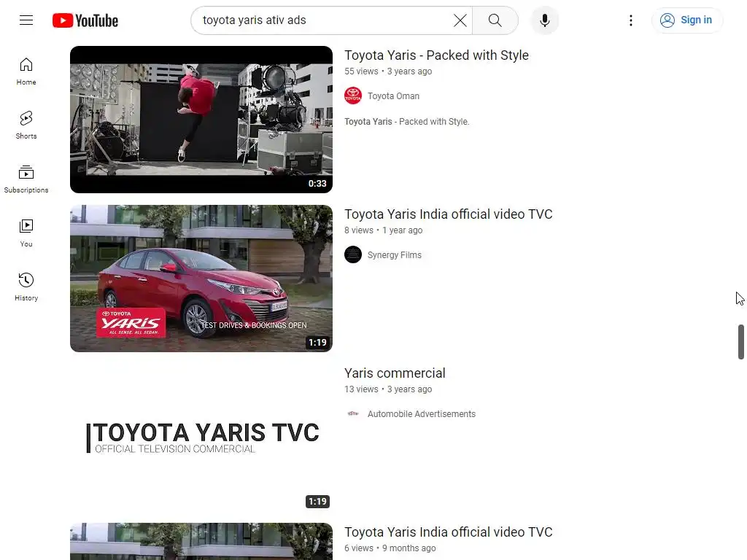Visit the Synergy Films channel name
747x560 pixels.
[x=395, y=255]
